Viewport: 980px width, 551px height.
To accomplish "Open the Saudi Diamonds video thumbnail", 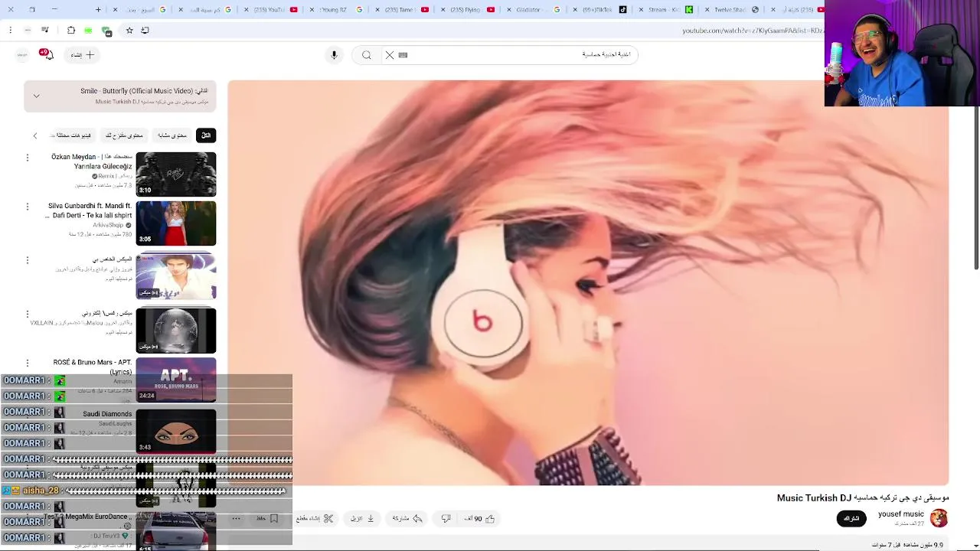I will pyautogui.click(x=176, y=431).
